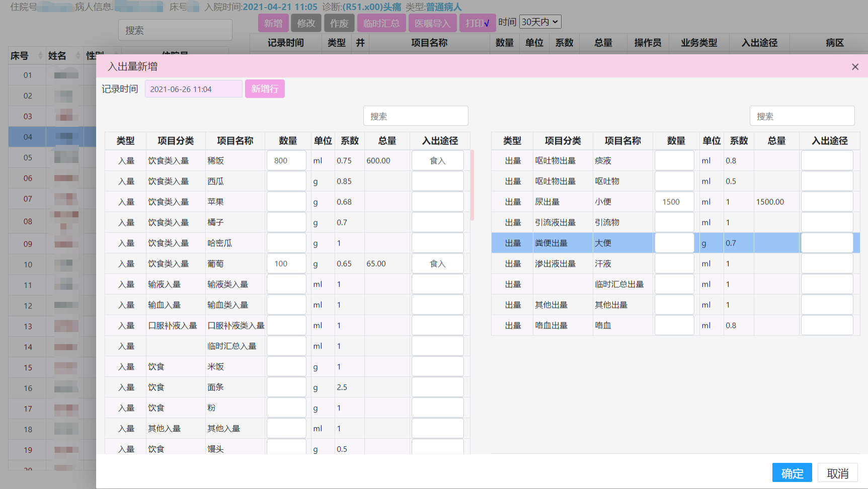The image size is (868, 489).
Task: Click the quantity field for 小便 showing 1500
Action: [674, 201]
